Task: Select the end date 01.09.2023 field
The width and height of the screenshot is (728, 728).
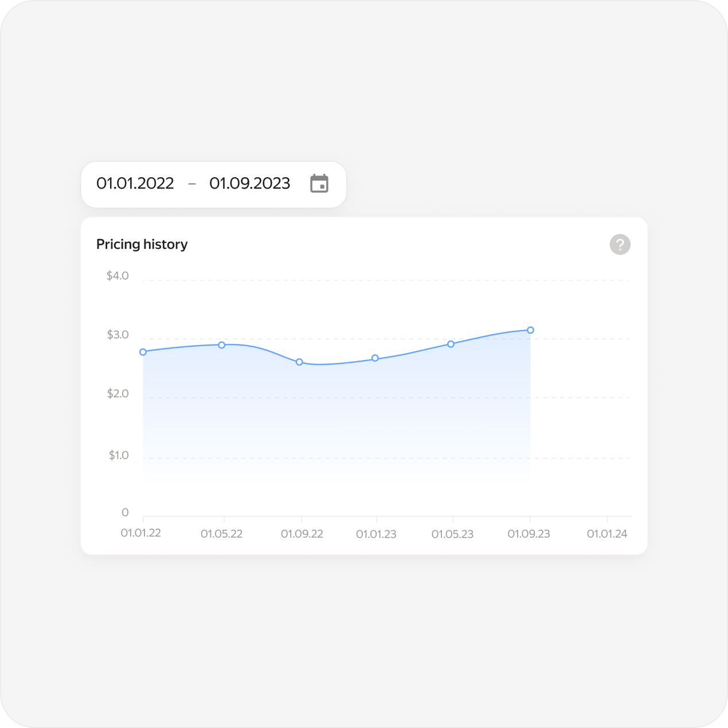Action: 250,183
